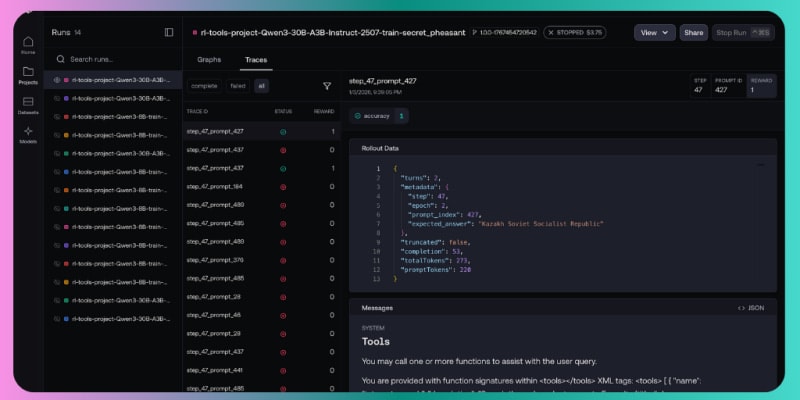
Task: Collapse the Runs panel with the sidebar icon
Action: pyautogui.click(x=169, y=32)
